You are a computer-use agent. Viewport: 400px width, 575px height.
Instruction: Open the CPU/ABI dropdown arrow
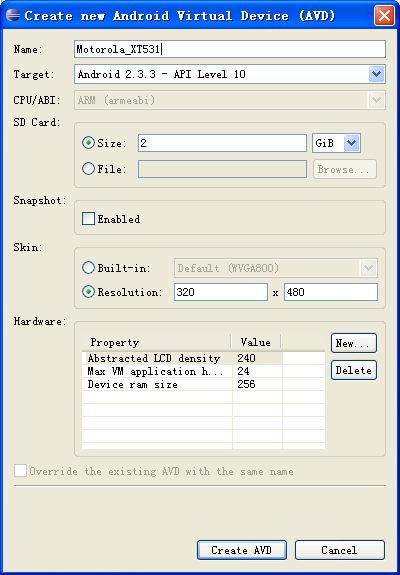pyautogui.click(x=376, y=100)
